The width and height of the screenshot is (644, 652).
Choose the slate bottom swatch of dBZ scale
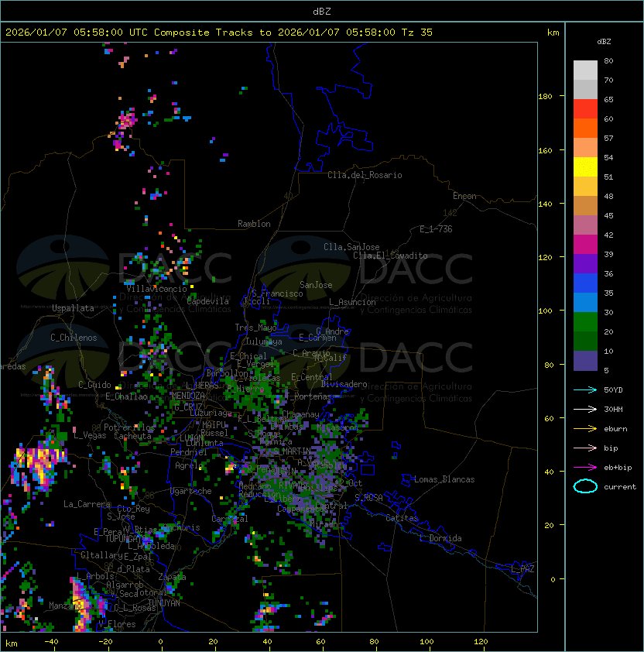[585, 361]
